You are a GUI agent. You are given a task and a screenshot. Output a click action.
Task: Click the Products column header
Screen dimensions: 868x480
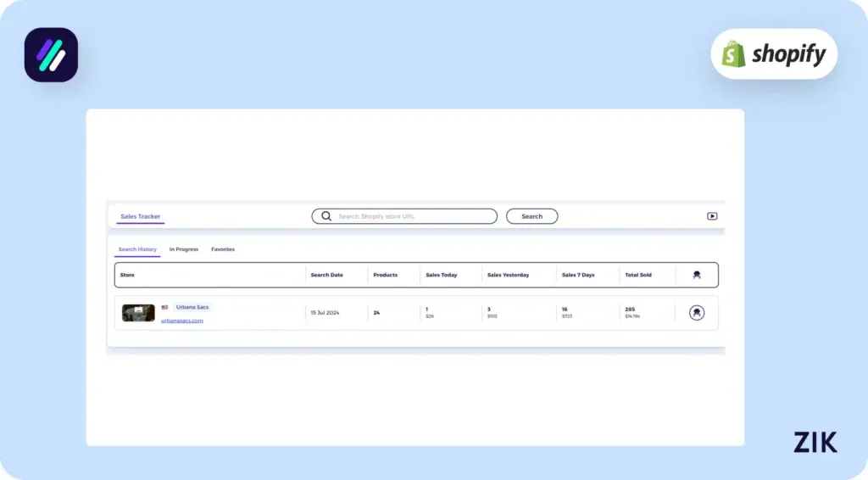pos(386,275)
